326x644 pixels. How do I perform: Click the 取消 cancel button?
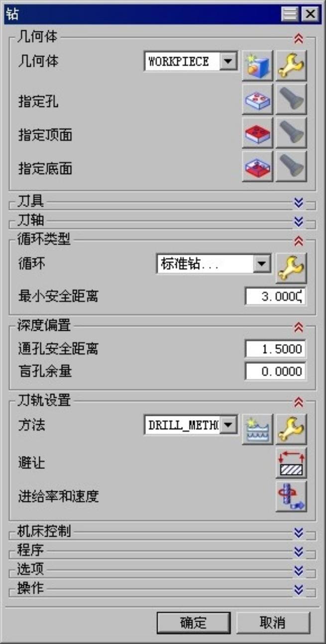(x=273, y=623)
